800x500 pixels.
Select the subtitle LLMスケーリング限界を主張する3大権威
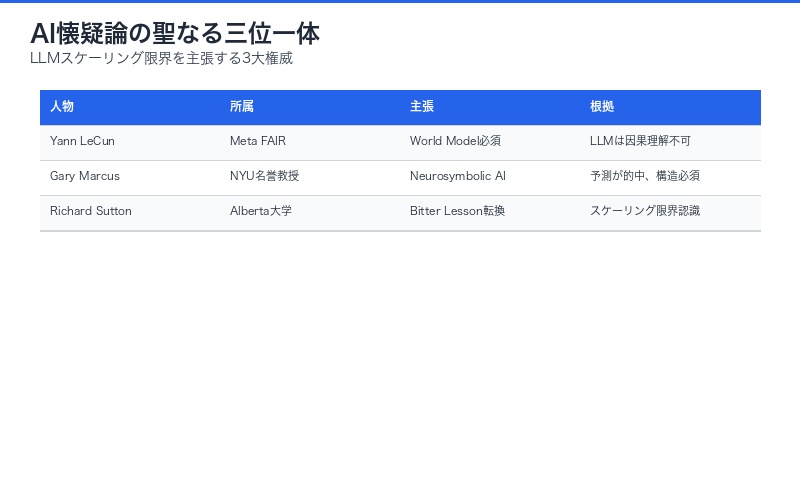[x=161, y=58]
